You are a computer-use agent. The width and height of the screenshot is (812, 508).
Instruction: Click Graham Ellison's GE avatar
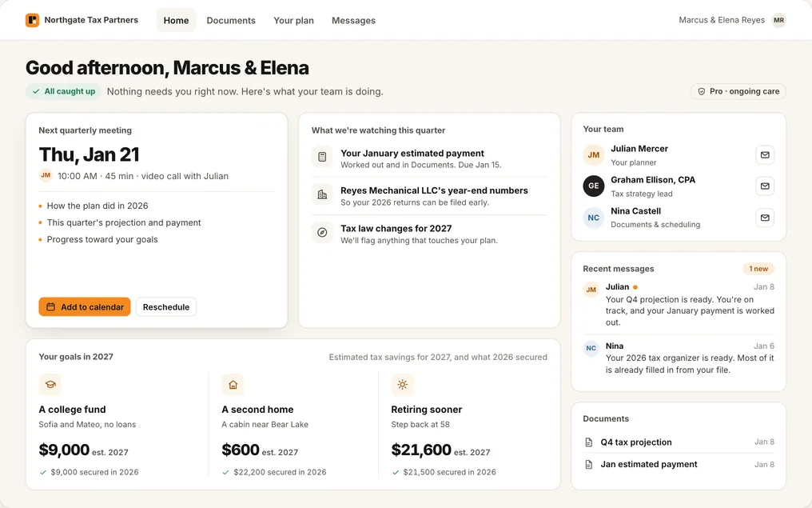594,186
